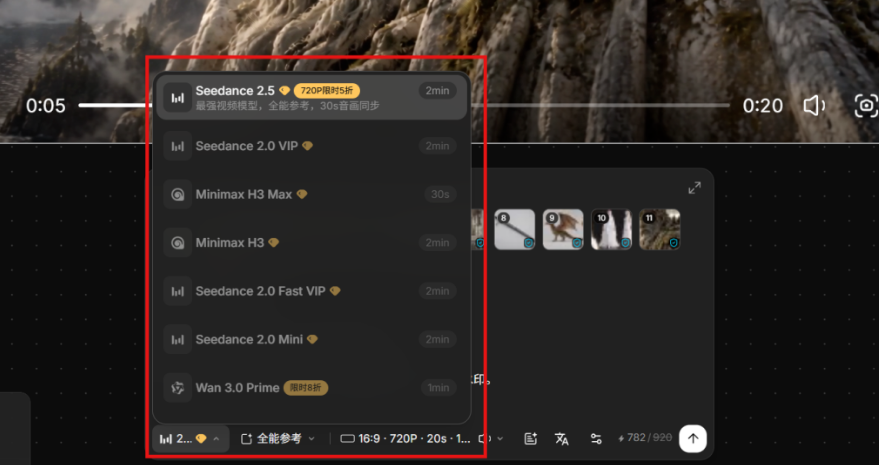
Task: Open the audio option dropdown chevron
Action: coord(501,439)
